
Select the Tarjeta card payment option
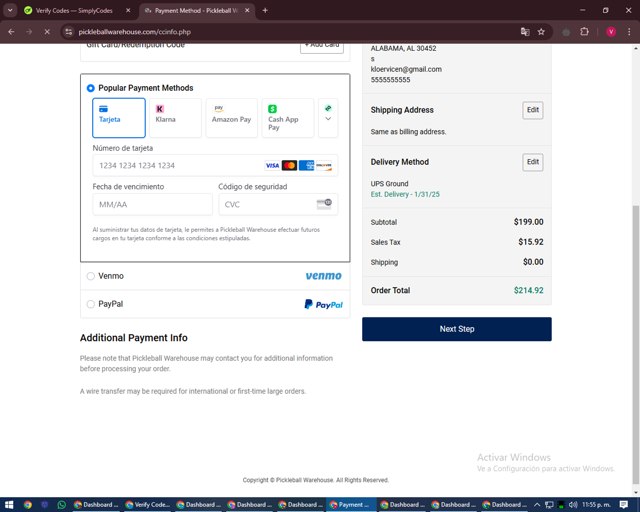(119, 118)
